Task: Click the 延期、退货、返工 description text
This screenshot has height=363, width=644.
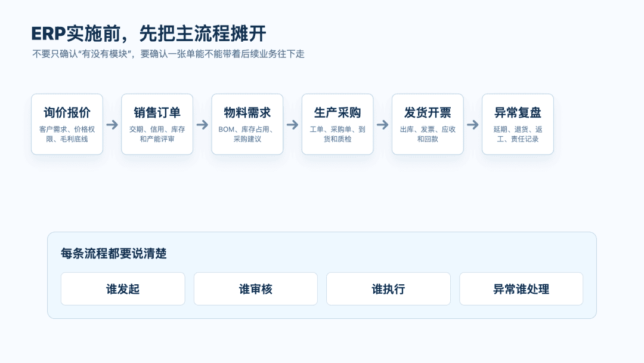Action: pos(518,134)
